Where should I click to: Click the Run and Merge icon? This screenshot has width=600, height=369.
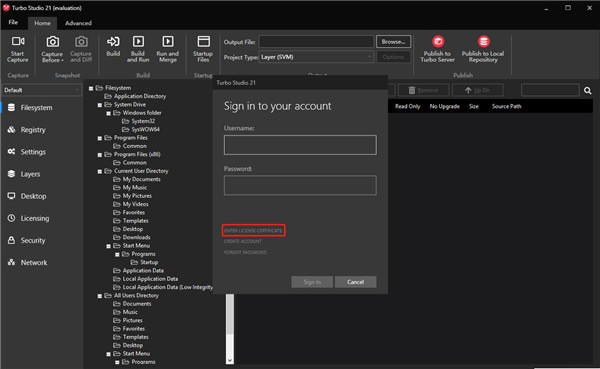coord(168,41)
